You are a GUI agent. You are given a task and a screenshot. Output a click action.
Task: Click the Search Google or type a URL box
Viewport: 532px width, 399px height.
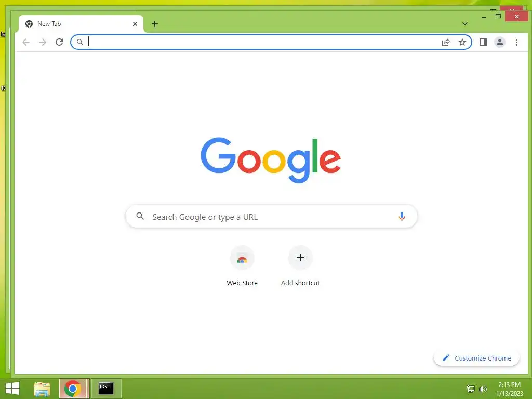(x=271, y=216)
